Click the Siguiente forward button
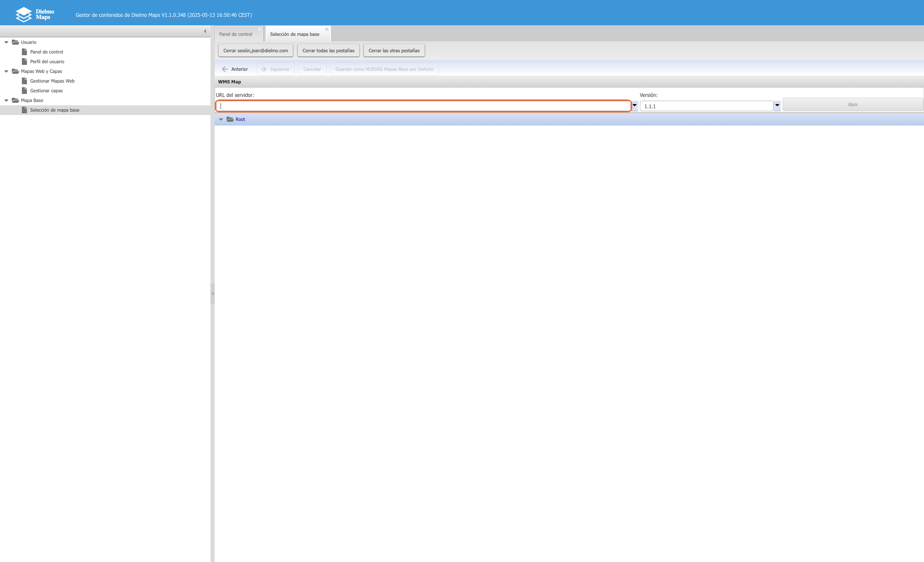The height and width of the screenshot is (562, 924). [275, 69]
